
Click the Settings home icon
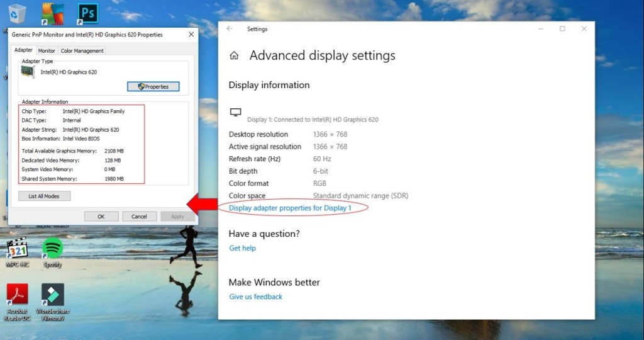click(x=234, y=55)
